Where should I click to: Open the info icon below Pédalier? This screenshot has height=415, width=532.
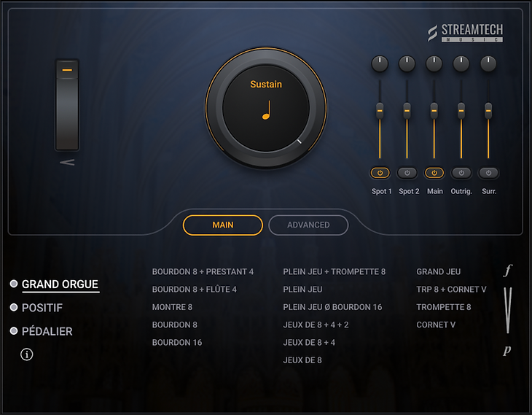point(27,354)
